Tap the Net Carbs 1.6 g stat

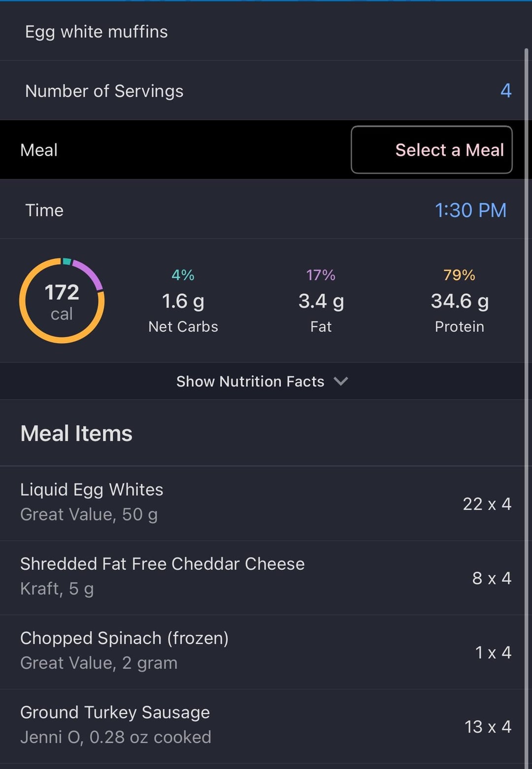(x=183, y=302)
